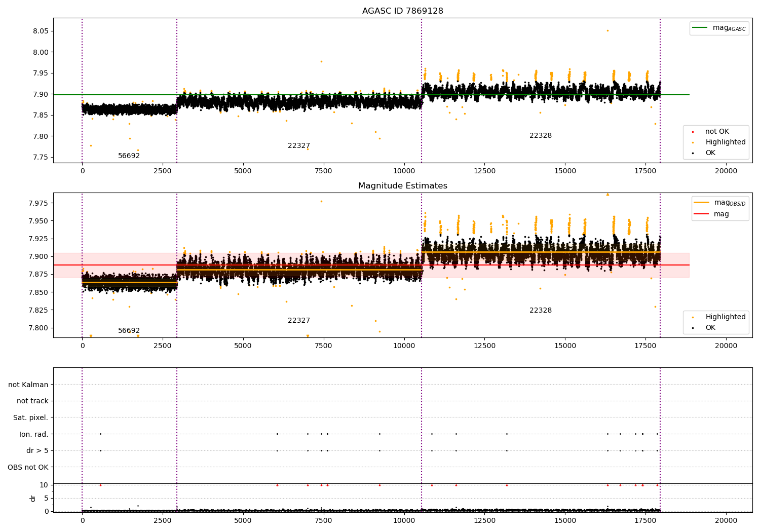Click observation label 56692 in the top plot
The image size is (760, 532).
(129, 156)
